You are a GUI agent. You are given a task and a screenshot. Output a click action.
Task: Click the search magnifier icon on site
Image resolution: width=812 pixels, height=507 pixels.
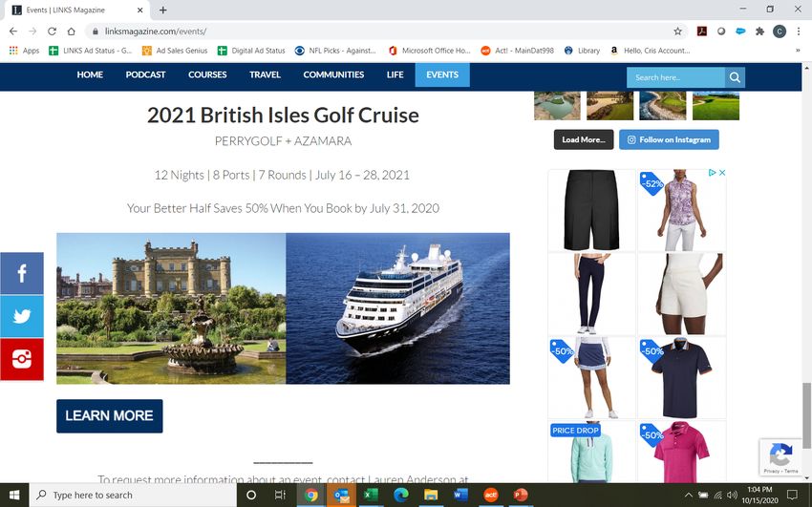point(735,77)
